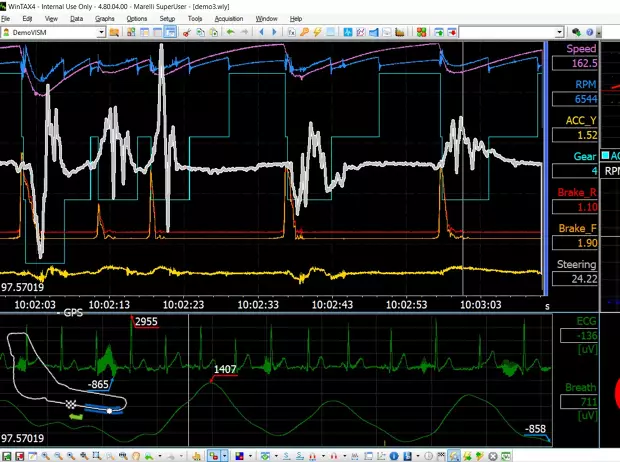Click the blue left triangle previous icon
Screen dimensions: 620x462
261,32
